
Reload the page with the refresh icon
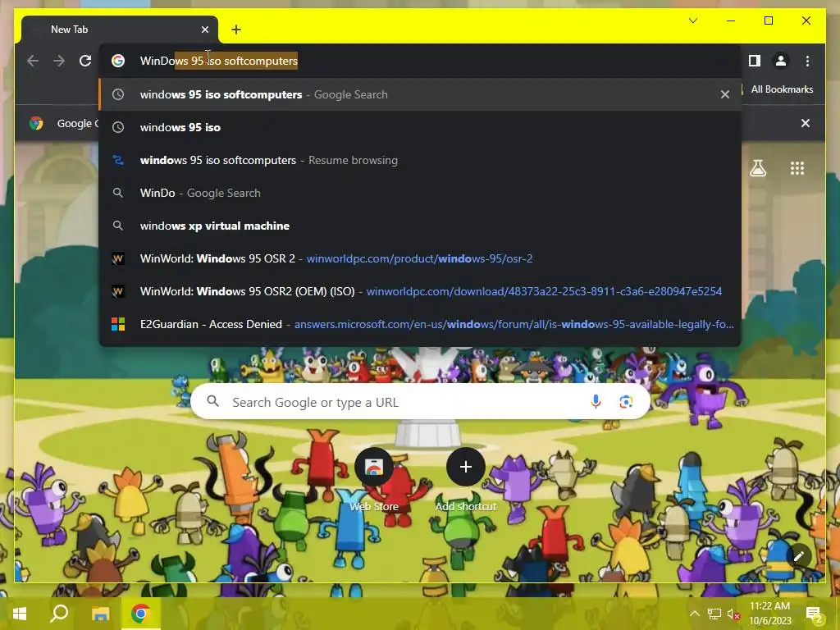click(x=85, y=61)
